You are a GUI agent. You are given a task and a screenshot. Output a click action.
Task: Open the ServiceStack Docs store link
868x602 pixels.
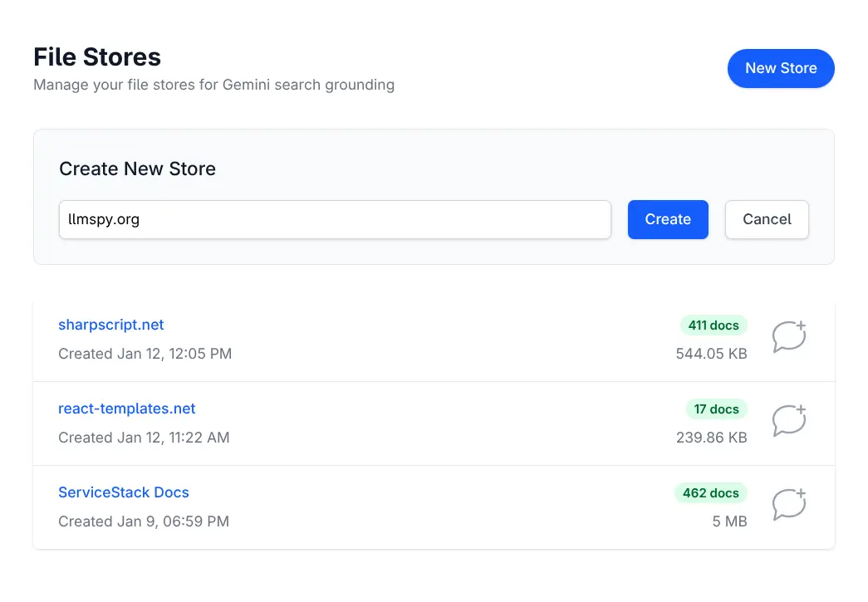click(124, 492)
